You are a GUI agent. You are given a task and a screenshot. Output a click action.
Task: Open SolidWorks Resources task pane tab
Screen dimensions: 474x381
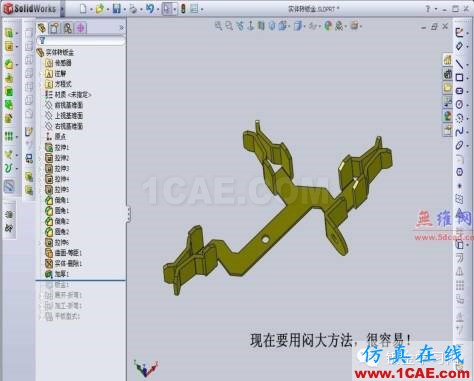[x=447, y=60]
